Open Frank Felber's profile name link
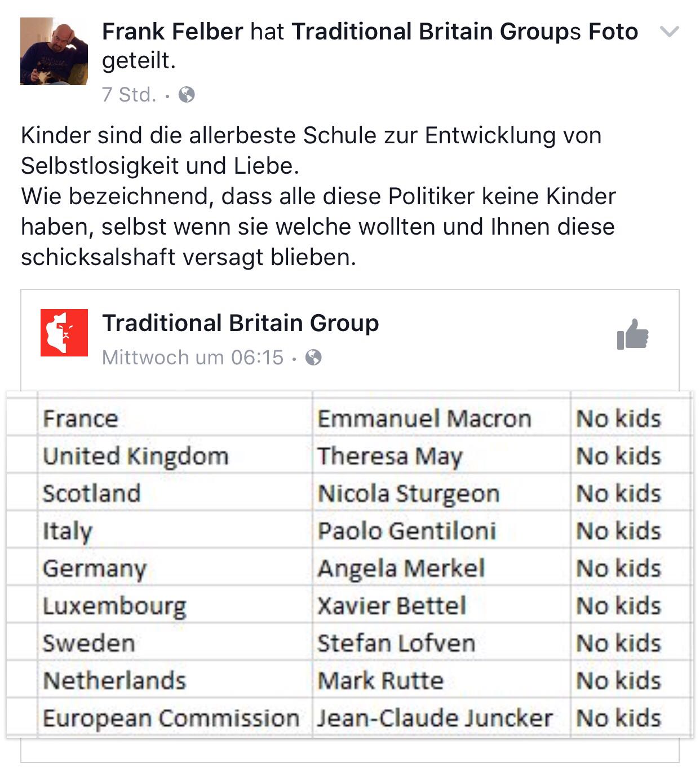The height and width of the screenshot is (771, 700). click(x=172, y=32)
